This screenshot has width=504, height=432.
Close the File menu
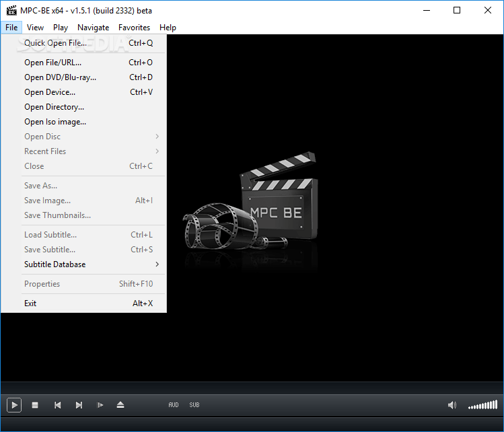[x=11, y=28]
